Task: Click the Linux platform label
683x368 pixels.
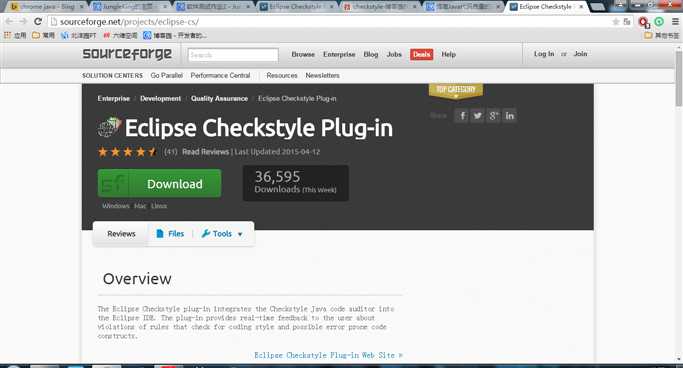Action: coord(159,206)
